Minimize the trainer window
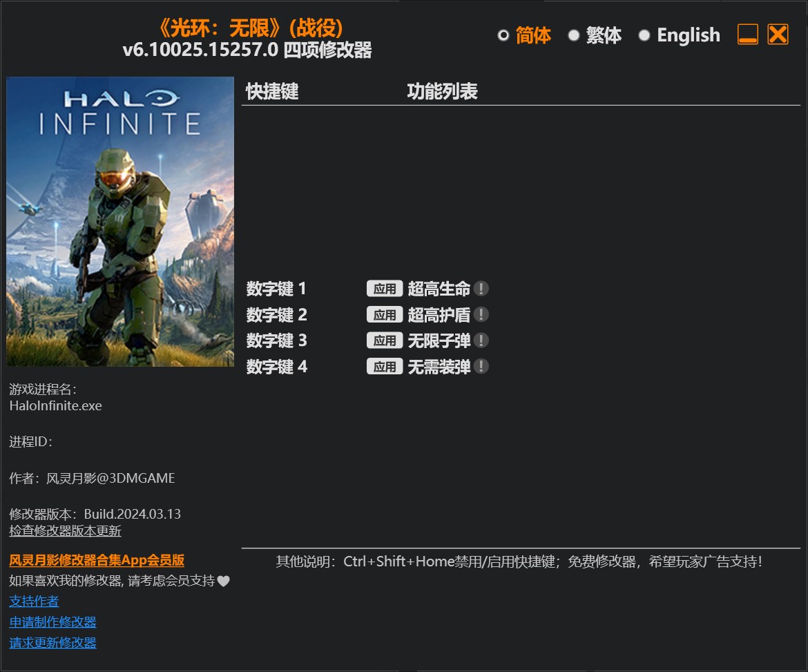808x672 pixels. [x=748, y=35]
